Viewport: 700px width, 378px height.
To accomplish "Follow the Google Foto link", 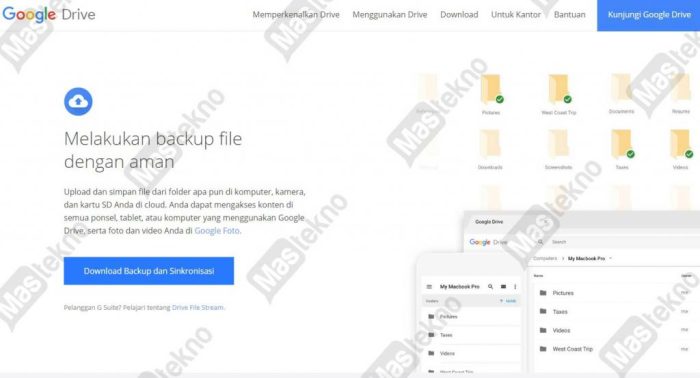I will (x=217, y=231).
